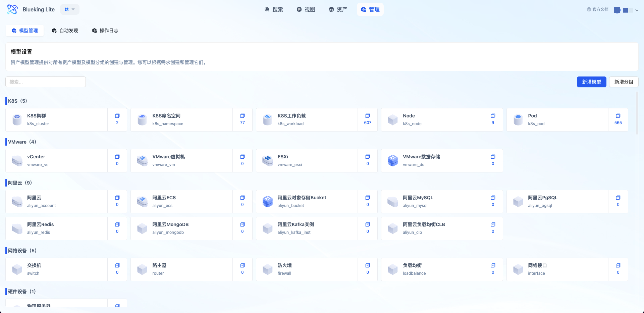Click the user avatar icon
644x313 pixels.
(x=617, y=10)
